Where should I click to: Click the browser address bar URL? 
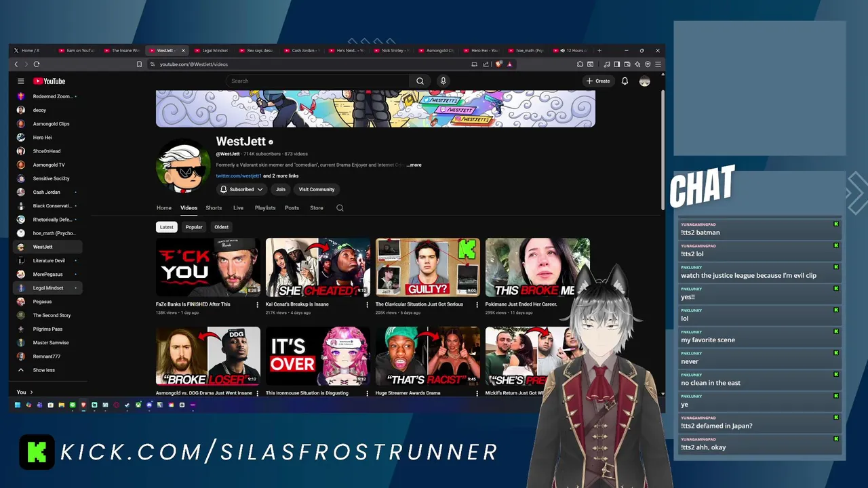[194, 64]
